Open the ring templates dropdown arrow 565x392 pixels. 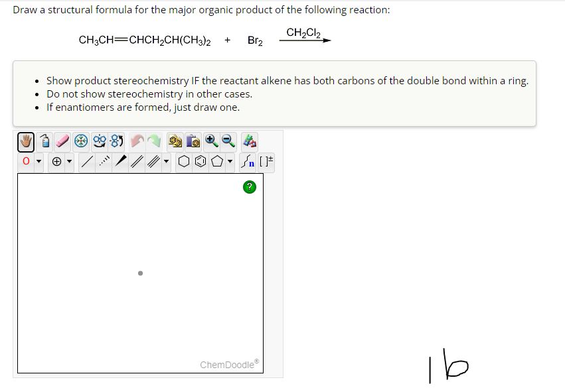point(230,161)
